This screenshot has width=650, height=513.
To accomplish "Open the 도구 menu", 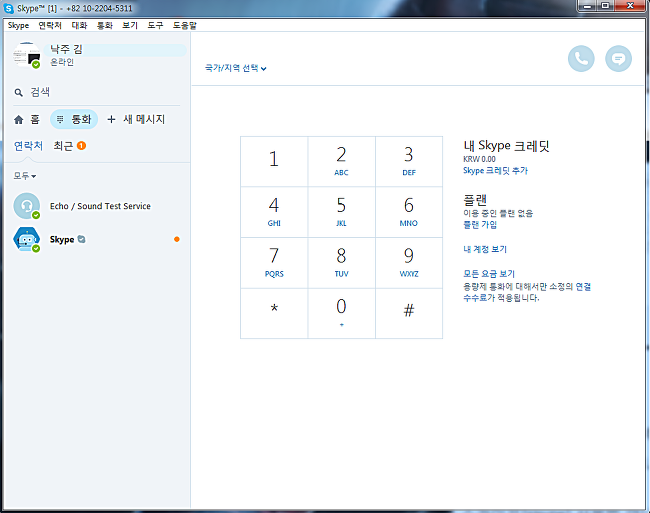I will pos(155,25).
